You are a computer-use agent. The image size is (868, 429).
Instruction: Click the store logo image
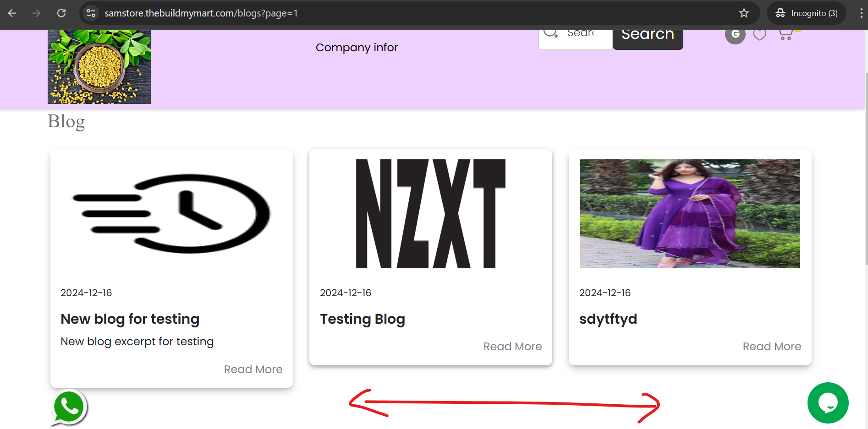pyautogui.click(x=99, y=67)
